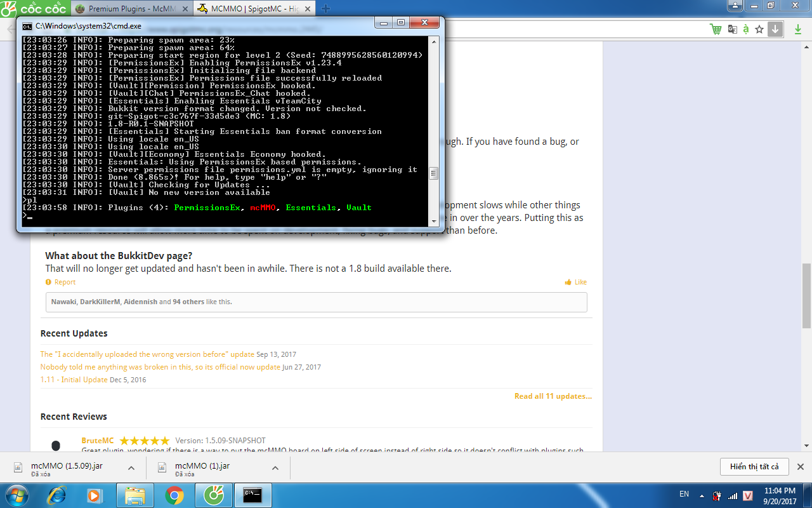Click 'Version: 1.5.09-SNAPSHOT' review text
Image resolution: width=812 pixels, height=508 pixels.
point(221,441)
